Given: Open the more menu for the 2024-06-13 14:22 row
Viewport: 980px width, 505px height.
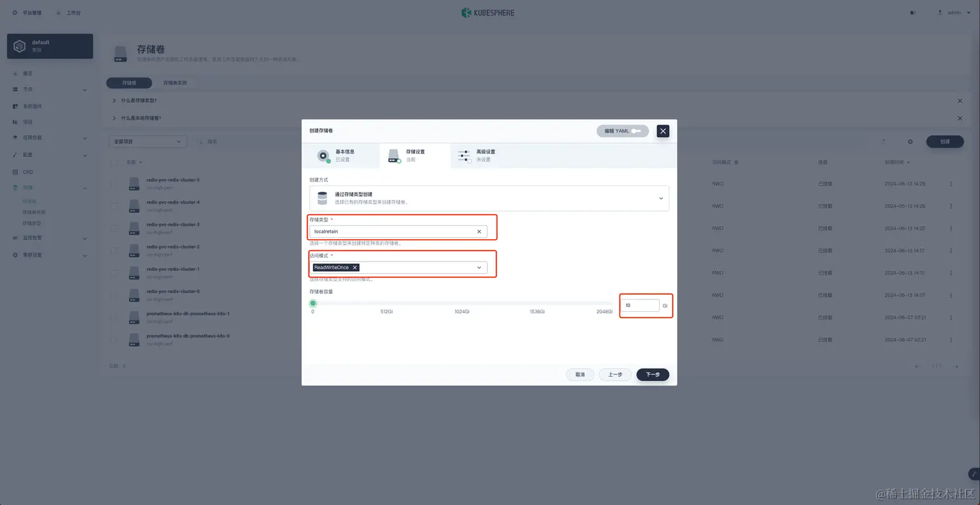Looking at the screenshot, I should pyautogui.click(x=951, y=229).
